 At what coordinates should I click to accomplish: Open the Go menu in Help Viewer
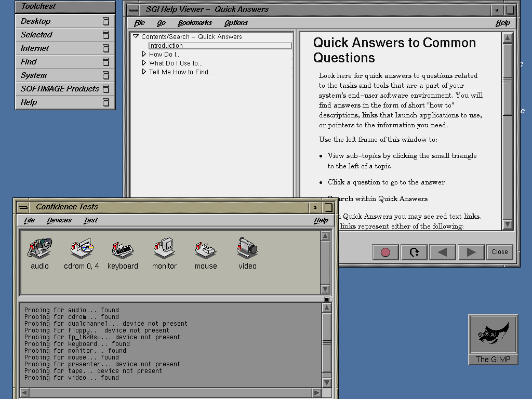pos(161,23)
